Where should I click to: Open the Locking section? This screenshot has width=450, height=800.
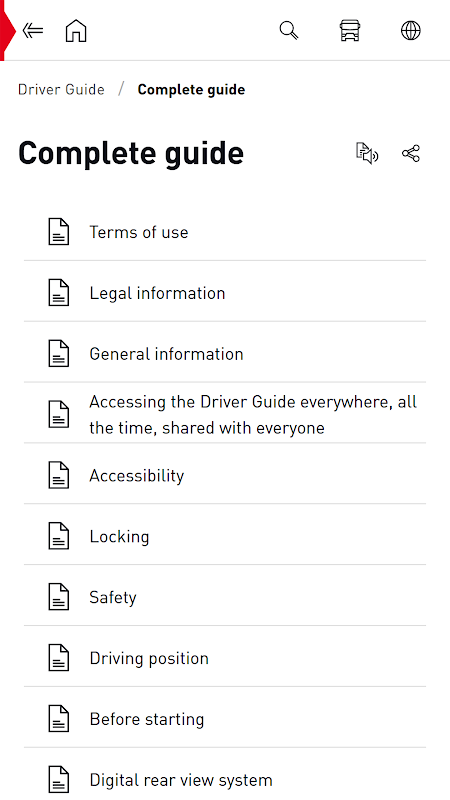coord(224,536)
